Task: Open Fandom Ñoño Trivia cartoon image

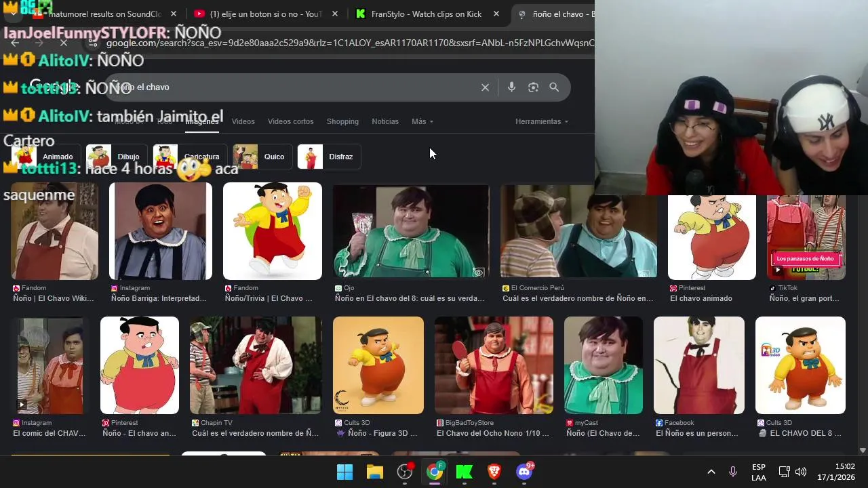Action: 273,231
